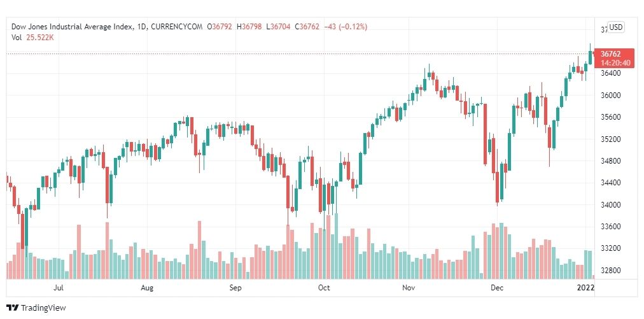Click the CURRENCYCOM exchange label
Screen dimensions: 644x319
pos(177,27)
